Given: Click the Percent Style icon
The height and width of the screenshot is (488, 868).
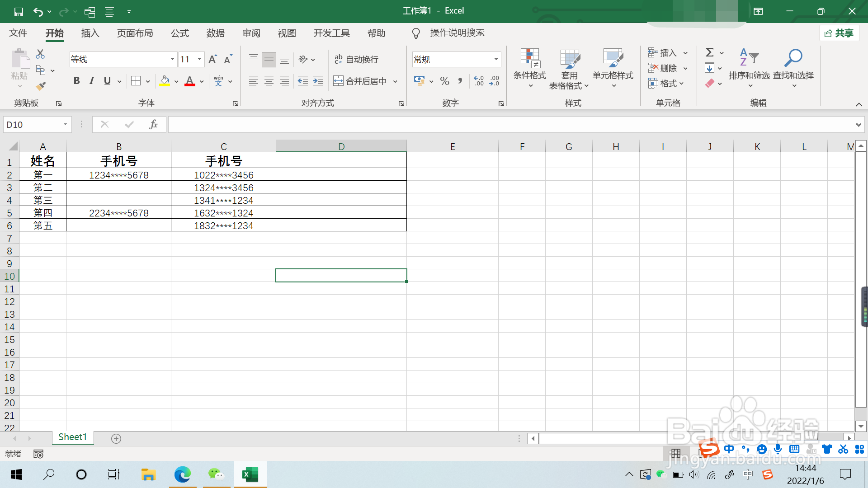Looking at the screenshot, I should pyautogui.click(x=444, y=81).
